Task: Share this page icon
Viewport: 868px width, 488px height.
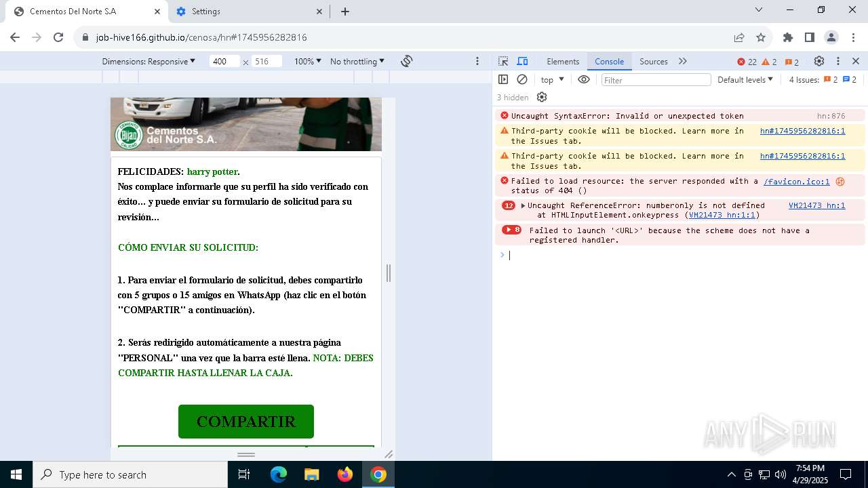Action: (739, 37)
